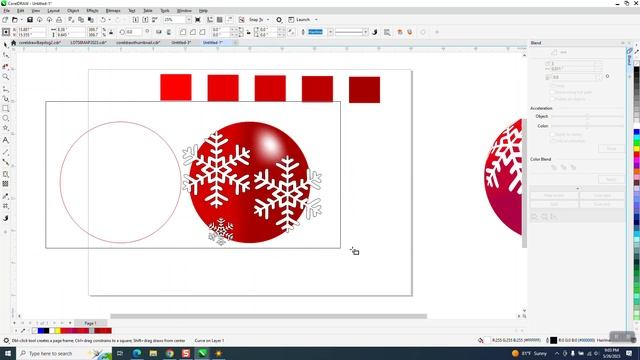Select the Text tool

coord(5,140)
